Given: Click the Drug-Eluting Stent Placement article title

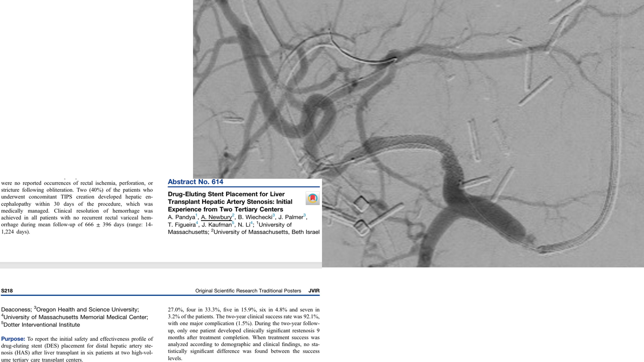Looking at the screenshot, I should tap(230, 202).
